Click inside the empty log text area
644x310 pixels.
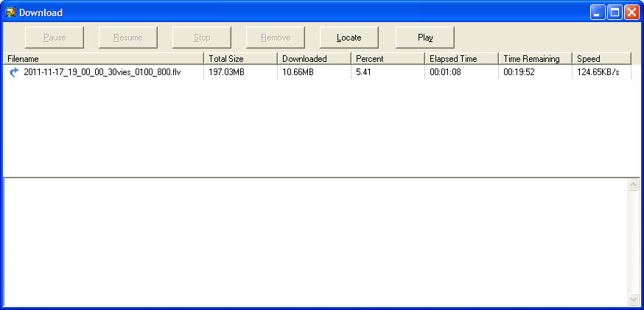tap(315, 242)
